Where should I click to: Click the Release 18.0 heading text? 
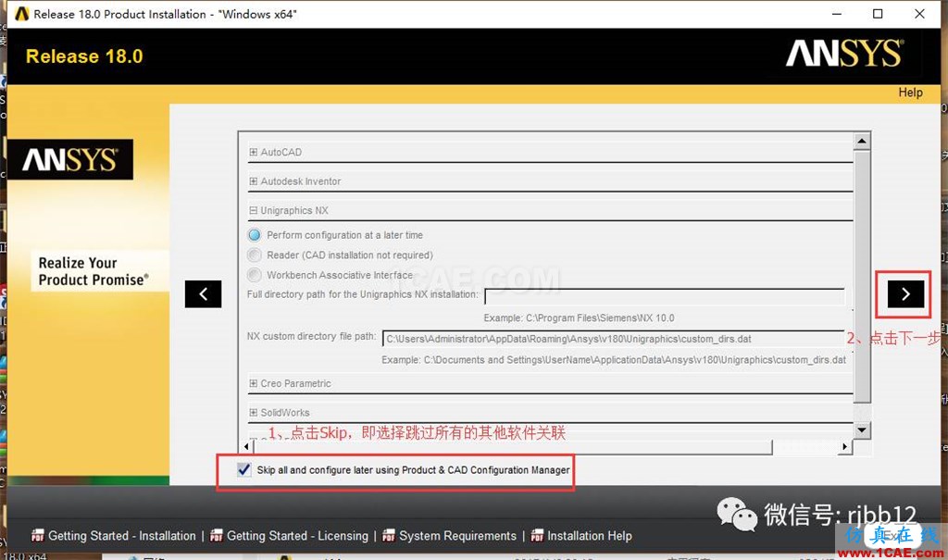(84, 56)
